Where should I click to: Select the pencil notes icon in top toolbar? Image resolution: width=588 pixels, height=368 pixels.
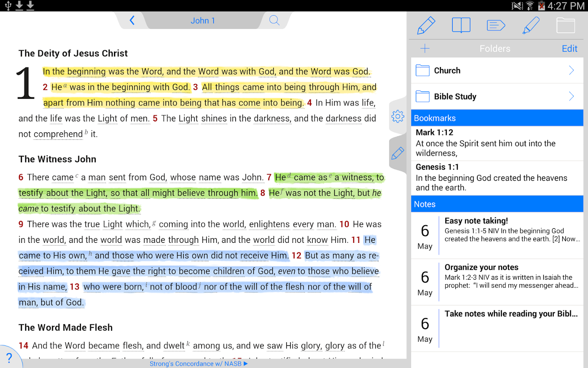[426, 25]
